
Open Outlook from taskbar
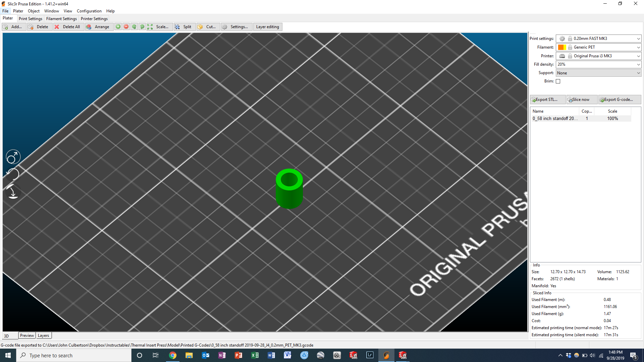click(x=205, y=355)
